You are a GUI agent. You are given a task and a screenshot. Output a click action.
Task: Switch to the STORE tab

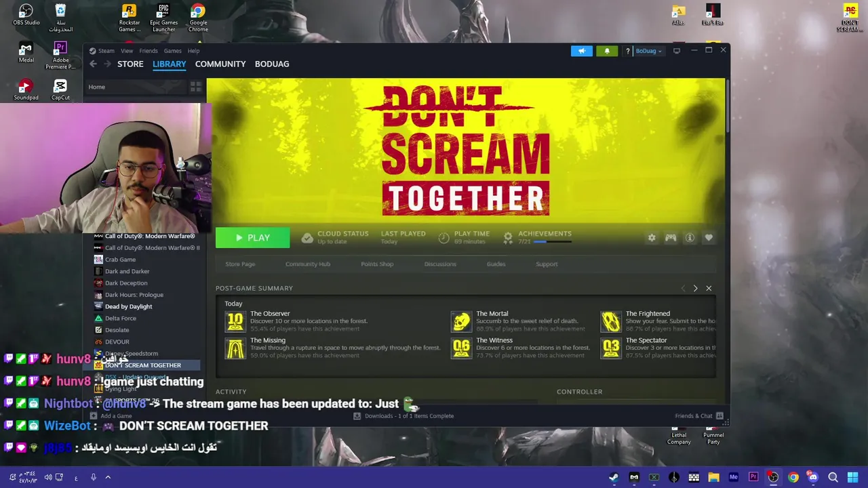130,64
